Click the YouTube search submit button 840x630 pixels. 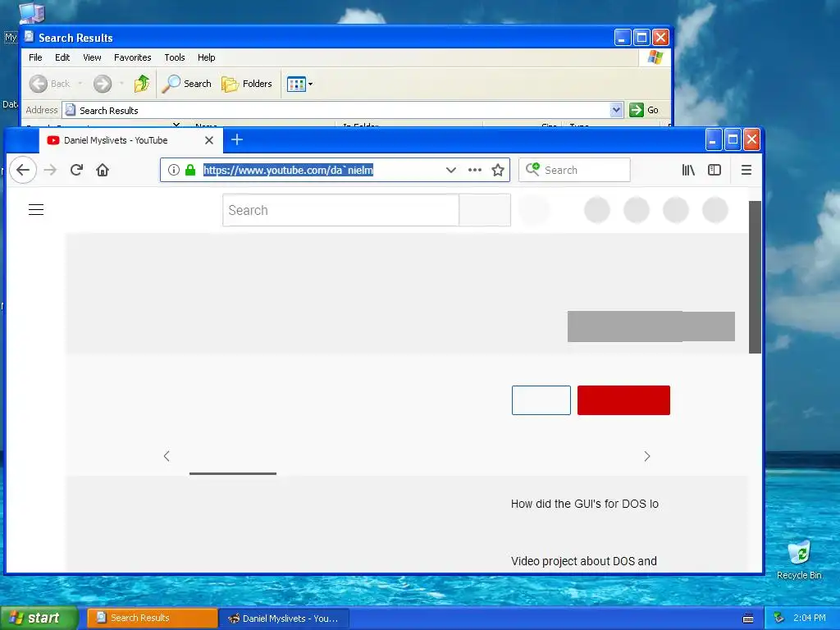[x=485, y=210]
